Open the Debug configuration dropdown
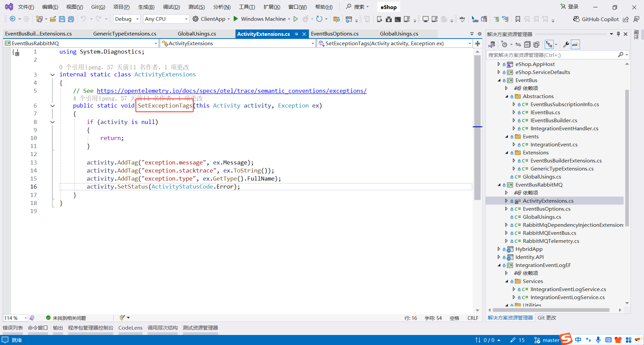644x345 pixels. click(127, 19)
